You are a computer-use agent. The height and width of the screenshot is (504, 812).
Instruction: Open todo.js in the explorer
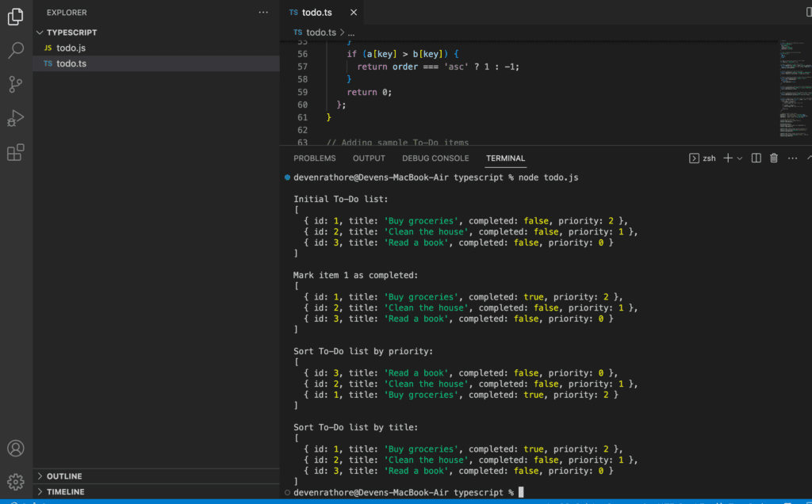tap(156, 48)
